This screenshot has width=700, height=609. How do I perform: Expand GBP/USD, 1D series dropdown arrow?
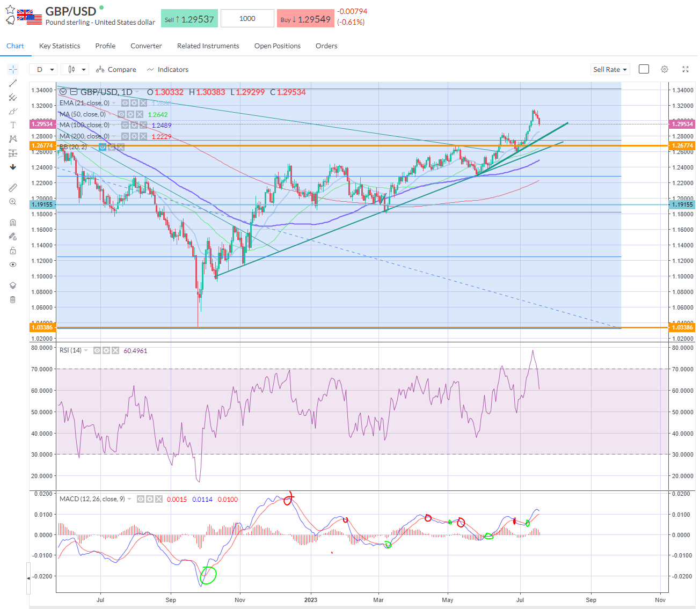point(137,92)
